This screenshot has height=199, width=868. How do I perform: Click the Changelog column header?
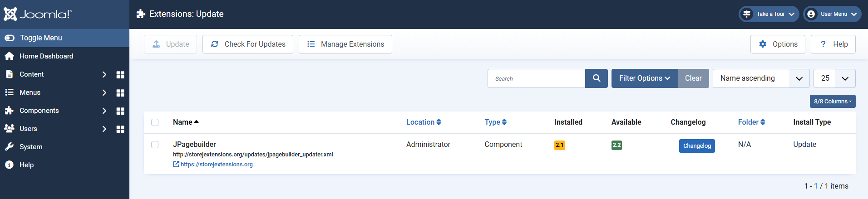688,122
